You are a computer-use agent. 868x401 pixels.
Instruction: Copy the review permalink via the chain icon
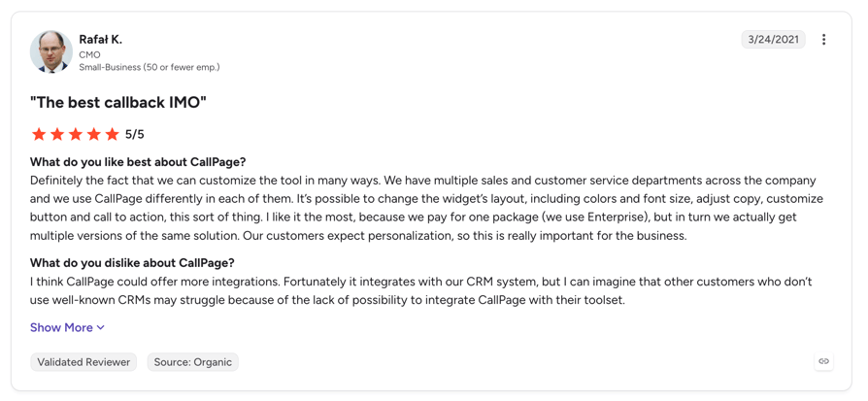pyautogui.click(x=823, y=361)
